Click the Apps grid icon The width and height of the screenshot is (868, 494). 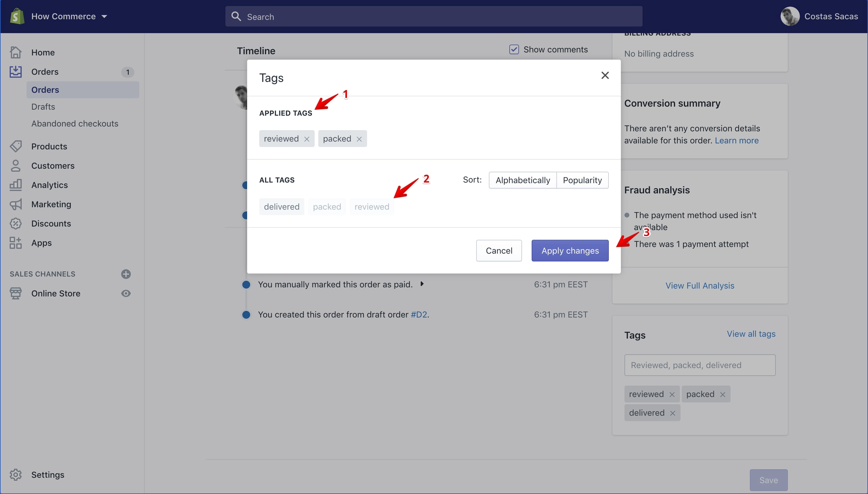tap(16, 243)
